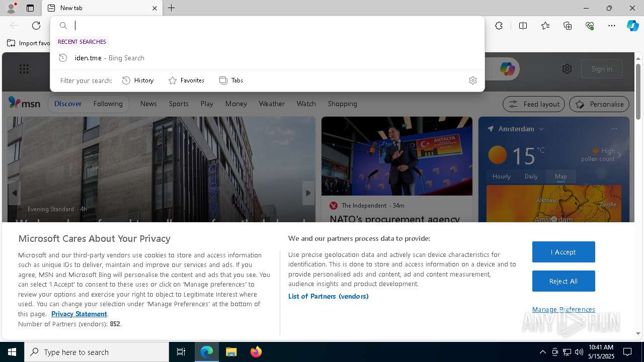
Task: Open the Copilot sidebar icon
Action: coord(632,26)
